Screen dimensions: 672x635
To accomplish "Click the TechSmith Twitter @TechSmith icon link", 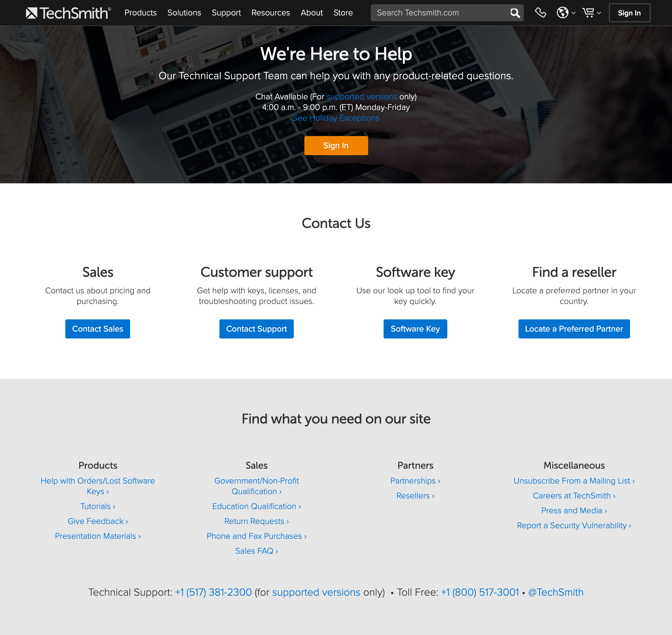I will (x=555, y=592).
